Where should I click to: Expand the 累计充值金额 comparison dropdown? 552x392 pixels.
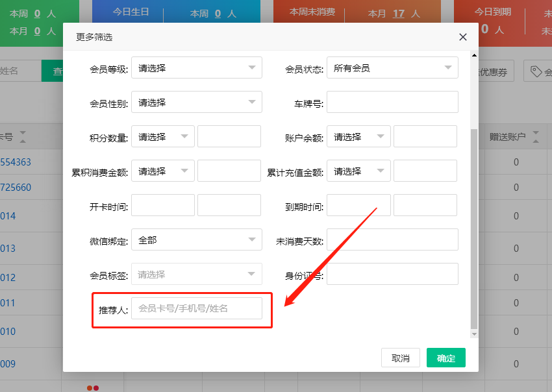tap(358, 171)
